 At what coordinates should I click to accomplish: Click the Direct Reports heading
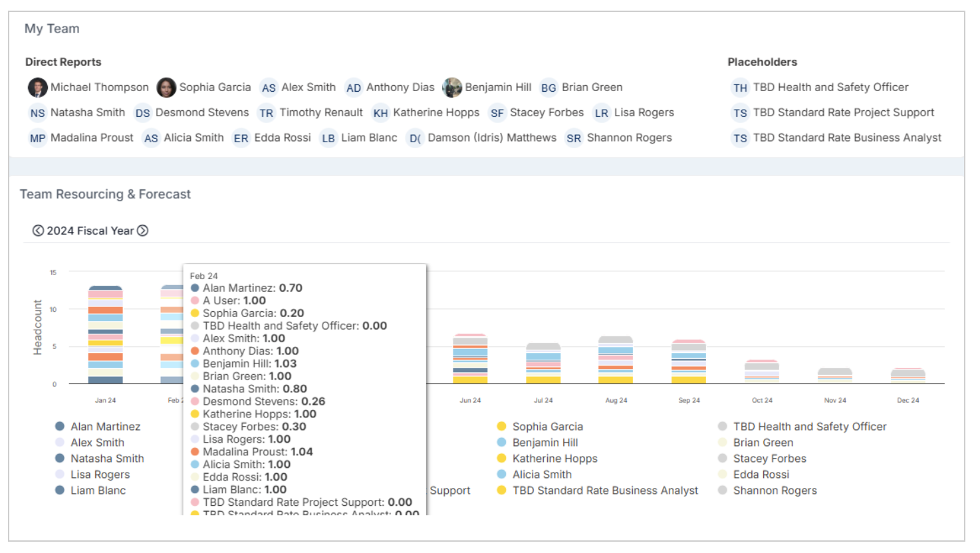[63, 62]
